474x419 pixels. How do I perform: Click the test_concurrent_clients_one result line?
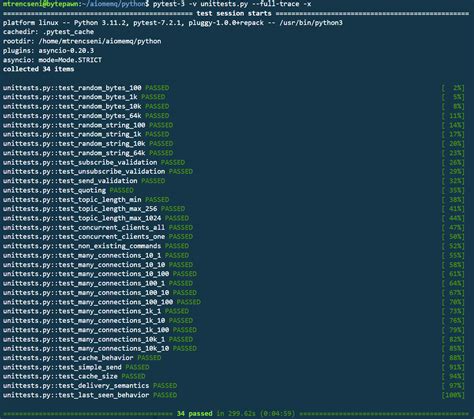coord(98,237)
